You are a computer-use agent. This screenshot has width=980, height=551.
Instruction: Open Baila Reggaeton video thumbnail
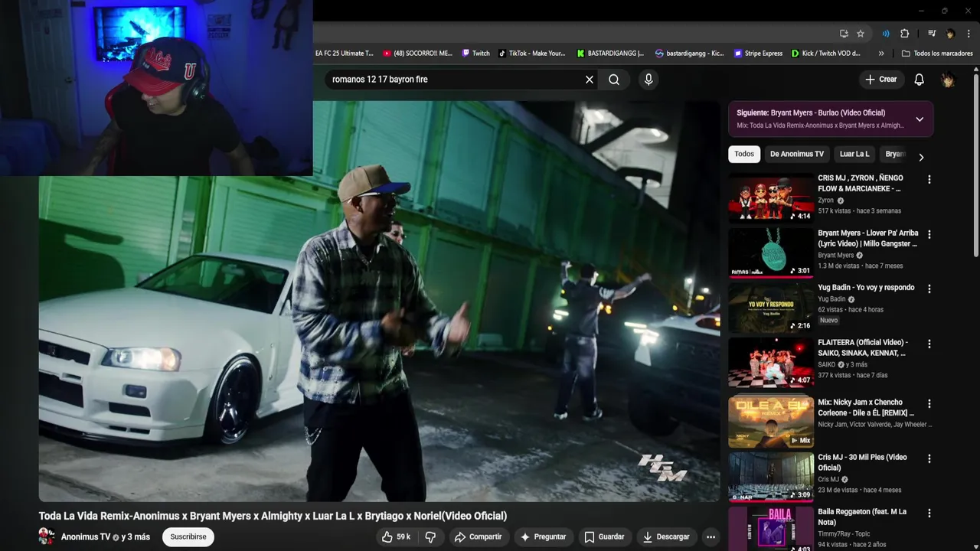click(x=771, y=529)
